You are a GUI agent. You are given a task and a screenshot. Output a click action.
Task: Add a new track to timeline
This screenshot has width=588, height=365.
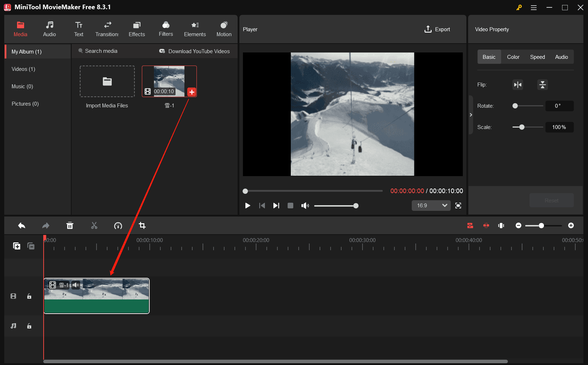point(17,246)
